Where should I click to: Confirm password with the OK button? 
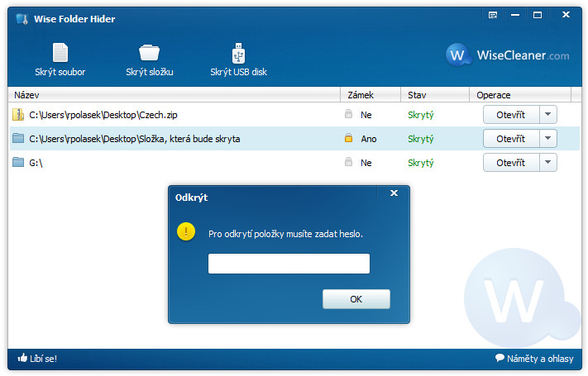point(356,299)
